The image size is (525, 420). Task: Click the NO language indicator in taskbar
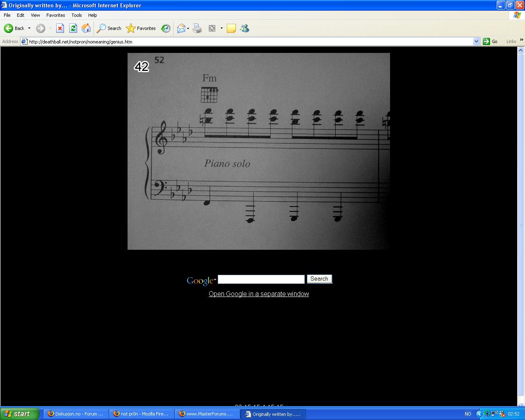[x=468, y=414]
